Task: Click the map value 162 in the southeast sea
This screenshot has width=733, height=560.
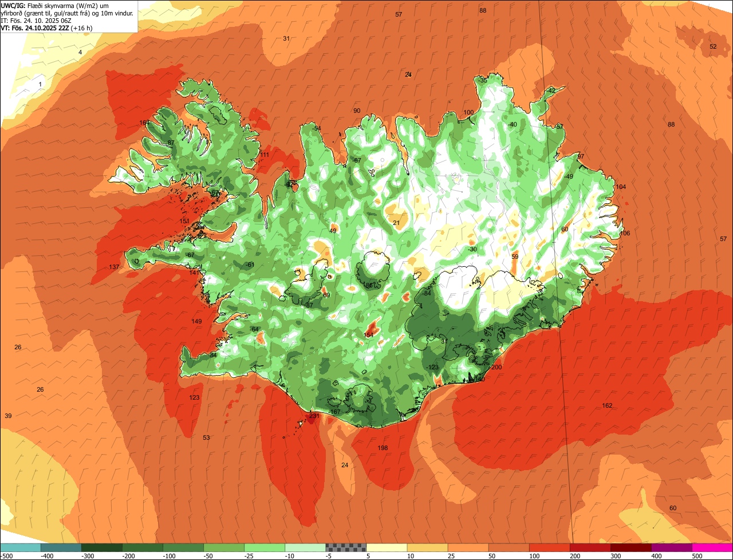Action: [607, 406]
